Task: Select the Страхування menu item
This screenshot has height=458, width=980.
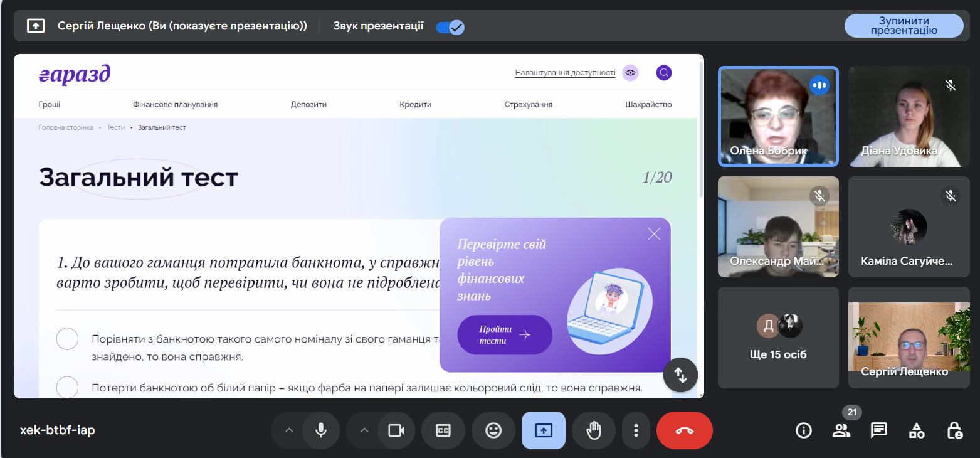Action: 529,104
